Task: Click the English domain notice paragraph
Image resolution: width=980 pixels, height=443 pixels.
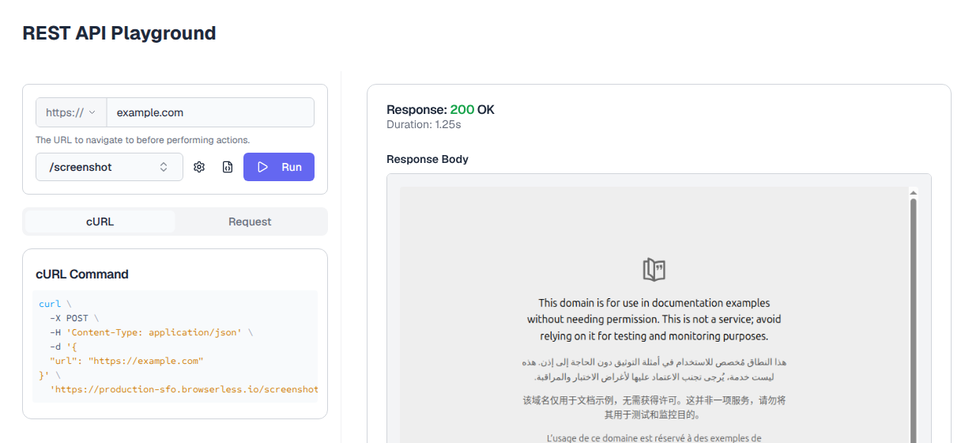Action: coord(654,320)
